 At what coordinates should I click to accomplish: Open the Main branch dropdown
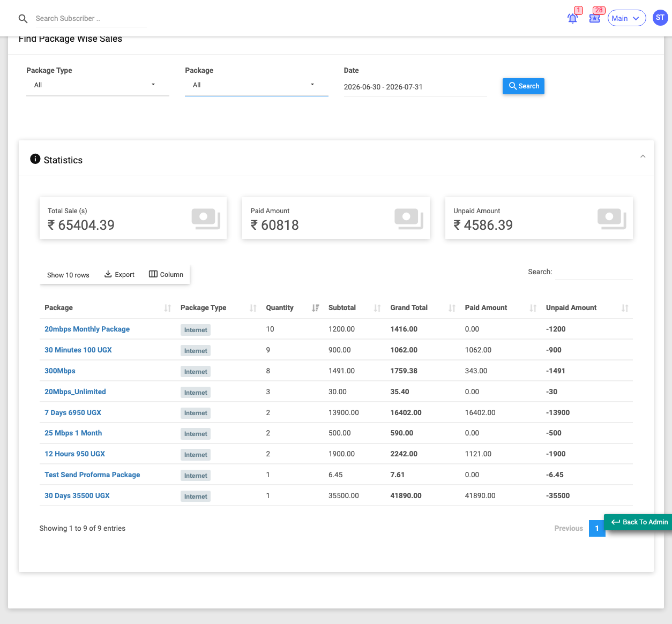[626, 18]
